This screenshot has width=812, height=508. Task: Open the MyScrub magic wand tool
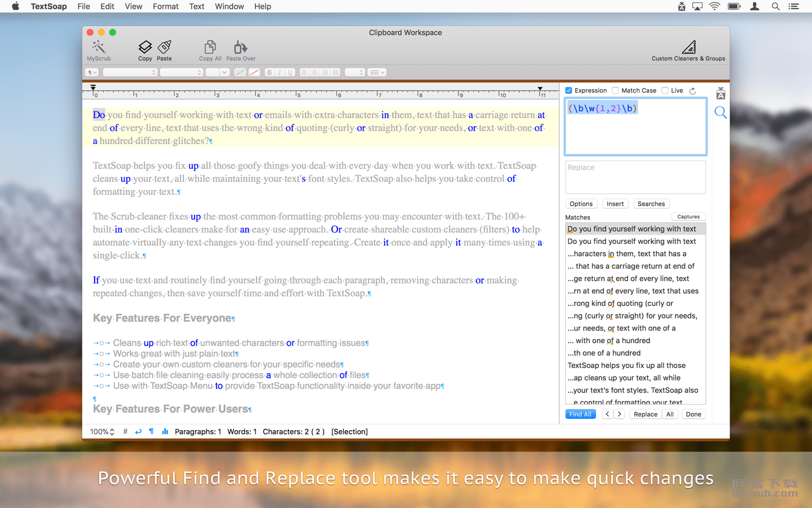tap(99, 50)
